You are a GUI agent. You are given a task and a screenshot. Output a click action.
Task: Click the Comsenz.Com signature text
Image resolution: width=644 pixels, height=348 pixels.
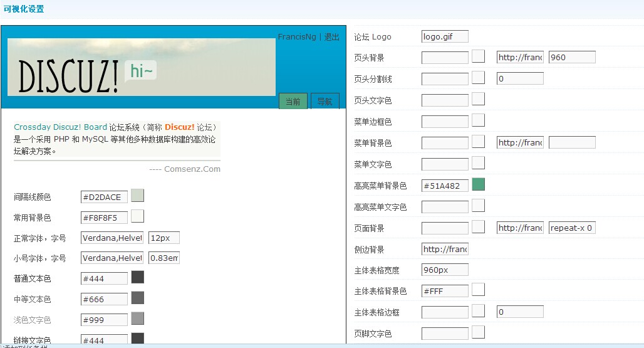pyautogui.click(x=192, y=169)
